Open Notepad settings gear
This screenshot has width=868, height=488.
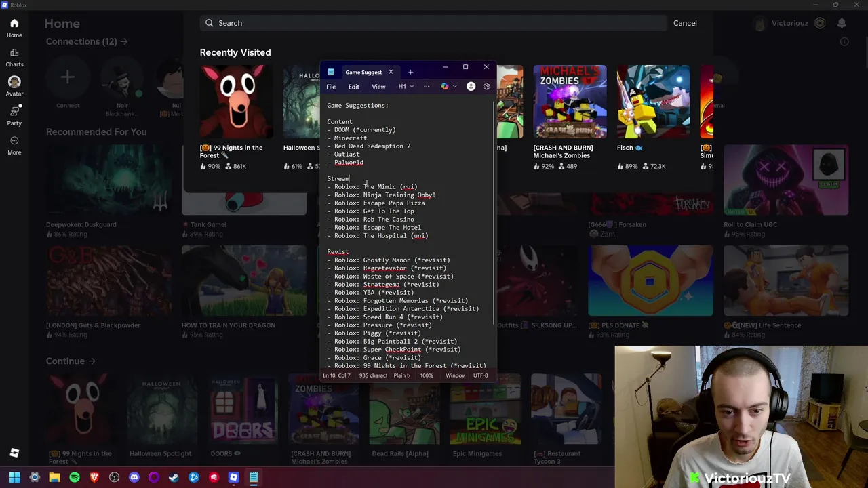coord(486,87)
